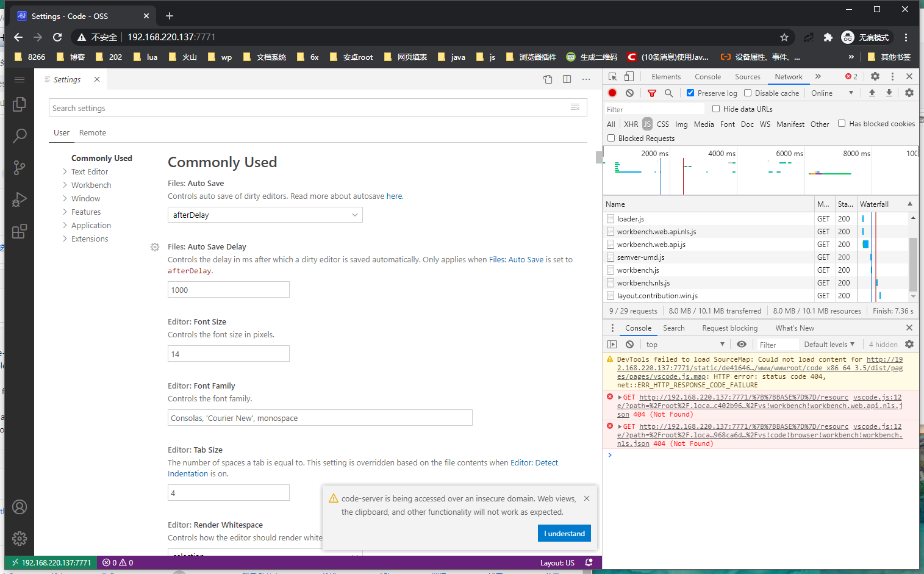The height and width of the screenshot is (574, 924).
Task: Open the DevTools settings gear
Action: click(x=875, y=76)
